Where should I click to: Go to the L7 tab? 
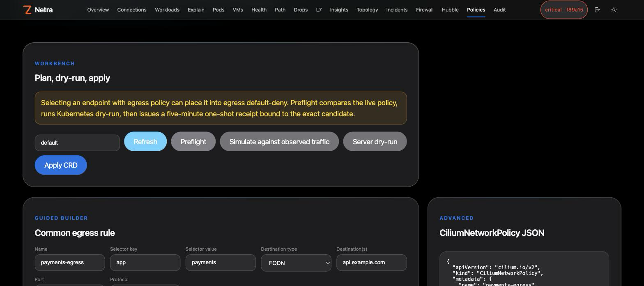[319, 10]
